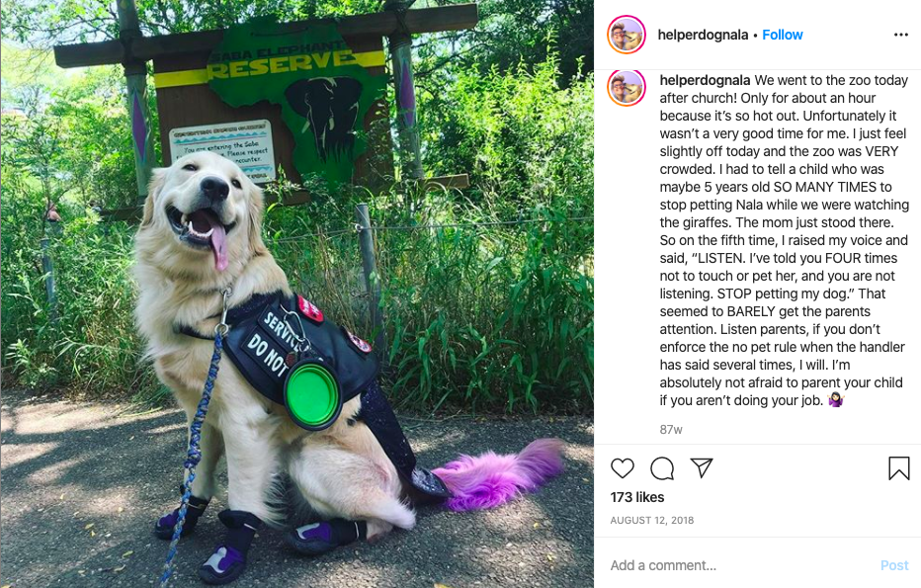
Task: View the 173 likes list
Action: click(x=637, y=497)
